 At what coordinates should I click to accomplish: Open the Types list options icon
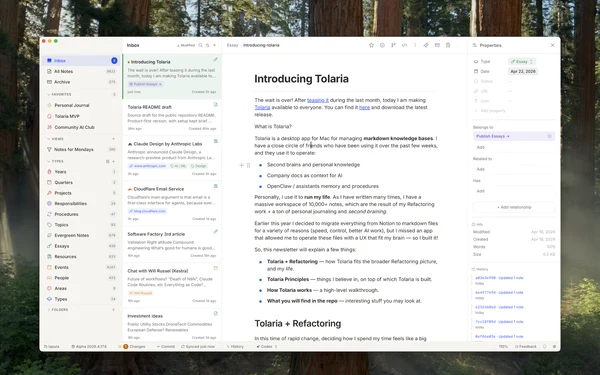[x=108, y=161]
